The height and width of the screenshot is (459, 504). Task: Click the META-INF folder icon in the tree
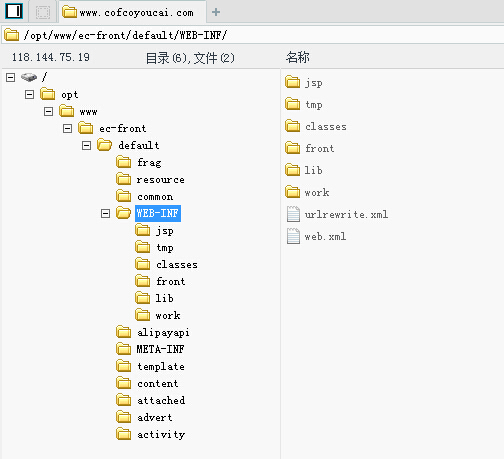pyautogui.click(x=124, y=349)
